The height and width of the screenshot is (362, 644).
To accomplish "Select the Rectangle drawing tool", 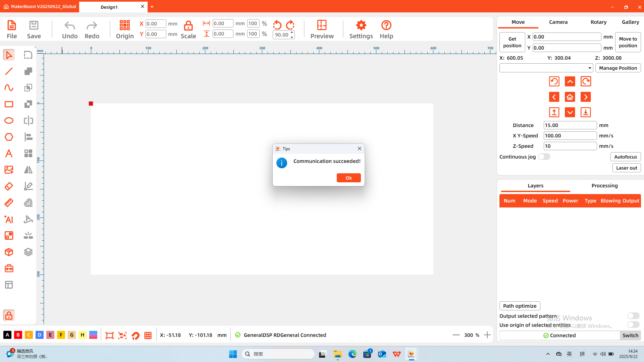I will (9, 104).
